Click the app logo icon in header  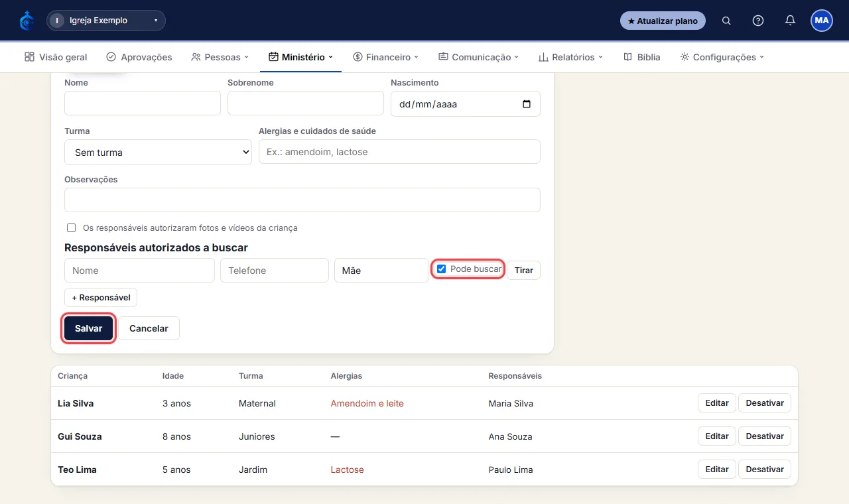pos(27,21)
